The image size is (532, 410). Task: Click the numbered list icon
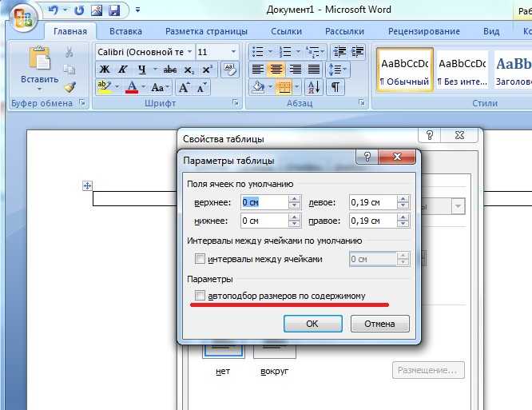tap(285, 52)
